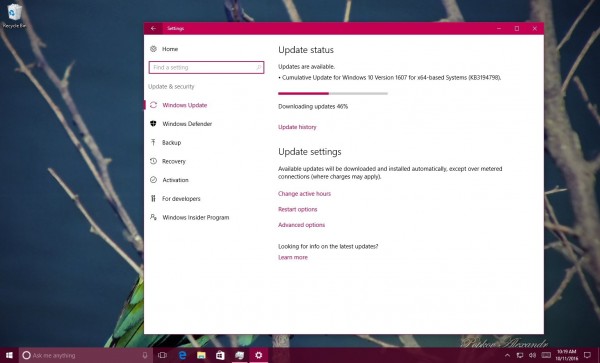This screenshot has width=600, height=363.
Task: Open the Action Center notifications icon
Action: coord(588,355)
